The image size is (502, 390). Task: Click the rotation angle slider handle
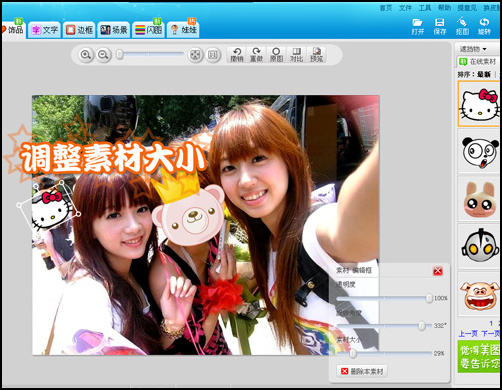pyautogui.click(x=422, y=326)
